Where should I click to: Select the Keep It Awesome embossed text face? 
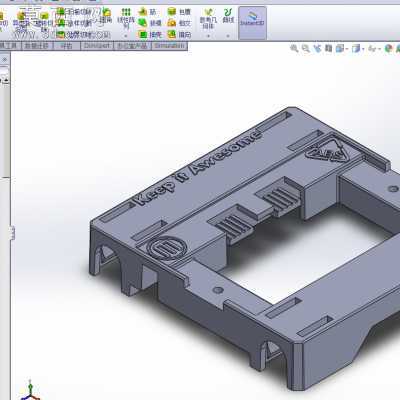(x=197, y=167)
